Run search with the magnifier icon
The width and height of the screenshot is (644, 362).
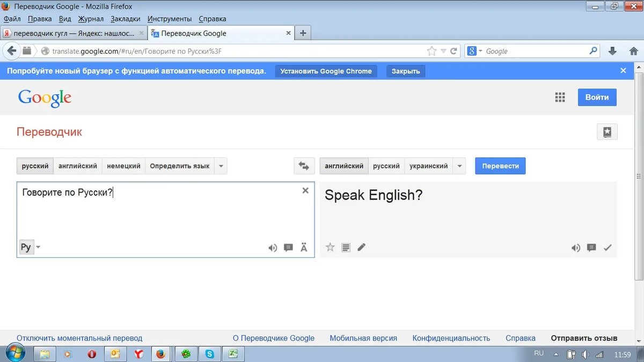(x=593, y=51)
